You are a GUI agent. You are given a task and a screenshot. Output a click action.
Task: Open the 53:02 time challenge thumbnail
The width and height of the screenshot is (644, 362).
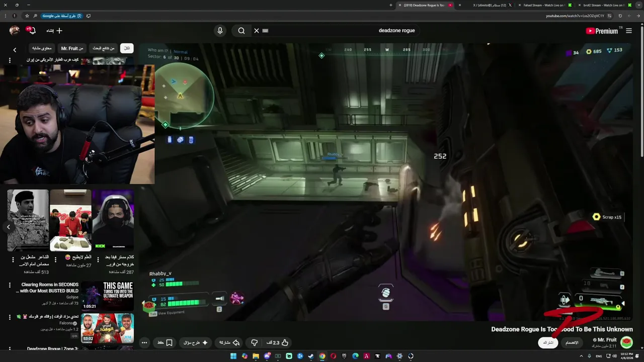pyautogui.click(x=108, y=328)
